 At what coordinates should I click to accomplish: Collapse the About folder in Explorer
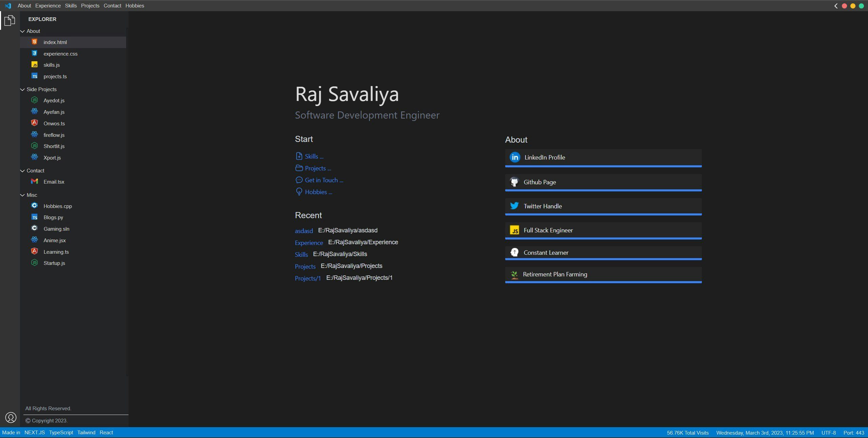(x=30, y=31)
